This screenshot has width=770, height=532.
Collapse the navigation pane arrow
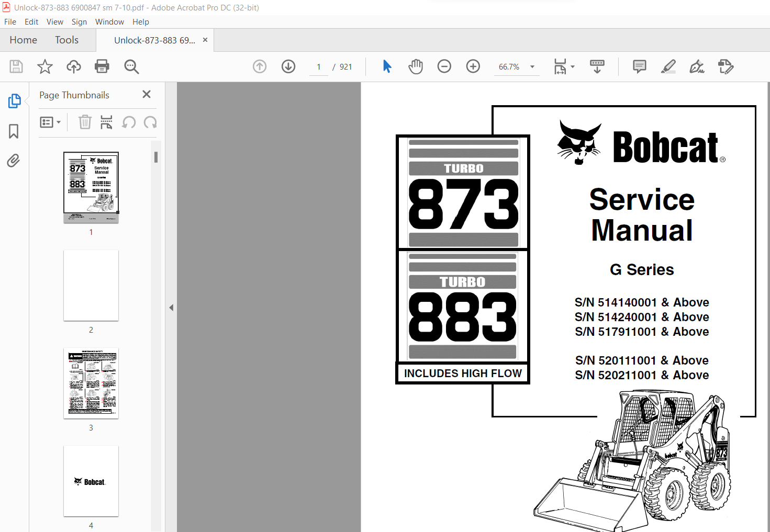point(171,308)
